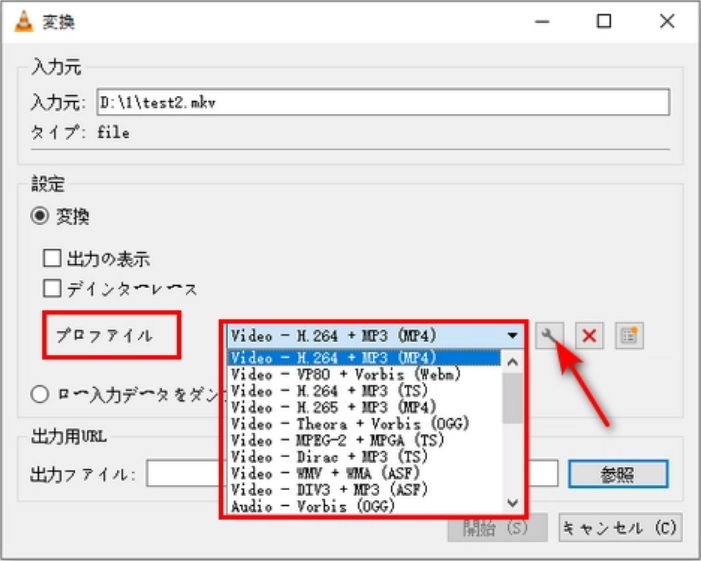Image resolution: width=701 pixels, height=561 pixels.
Task: Choose Video - MPEG-2 + MPGA (TS)
Action: 364,440
